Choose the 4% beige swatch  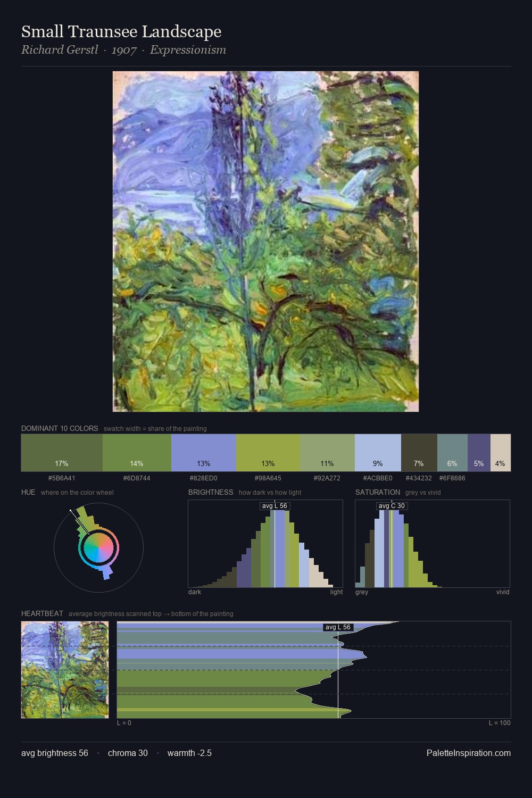[501, 453]
